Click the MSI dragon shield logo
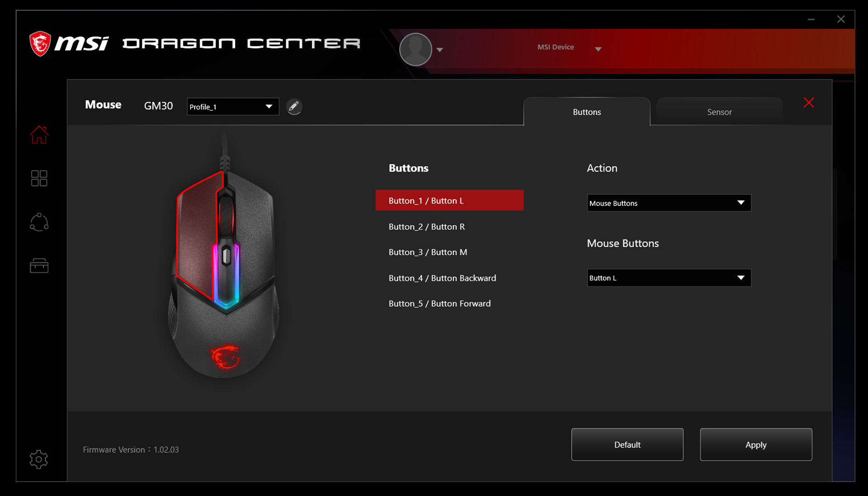The image size is (868, 496). click(40, 43)
